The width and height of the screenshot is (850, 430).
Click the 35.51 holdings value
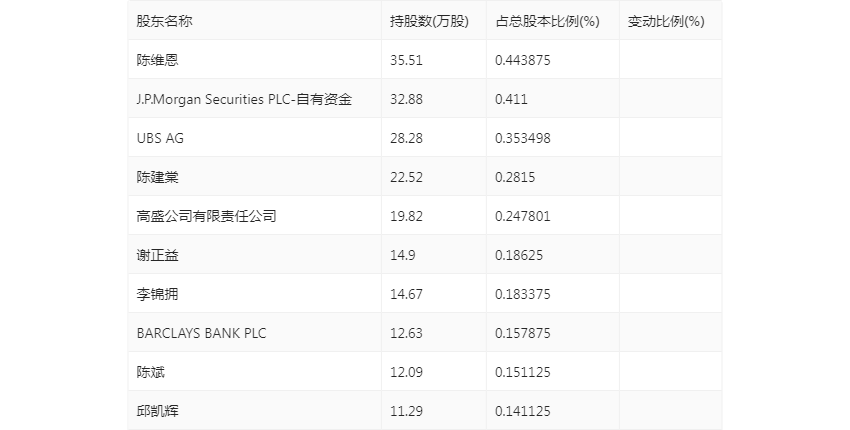pyautogui.click(x=406, y=60)
